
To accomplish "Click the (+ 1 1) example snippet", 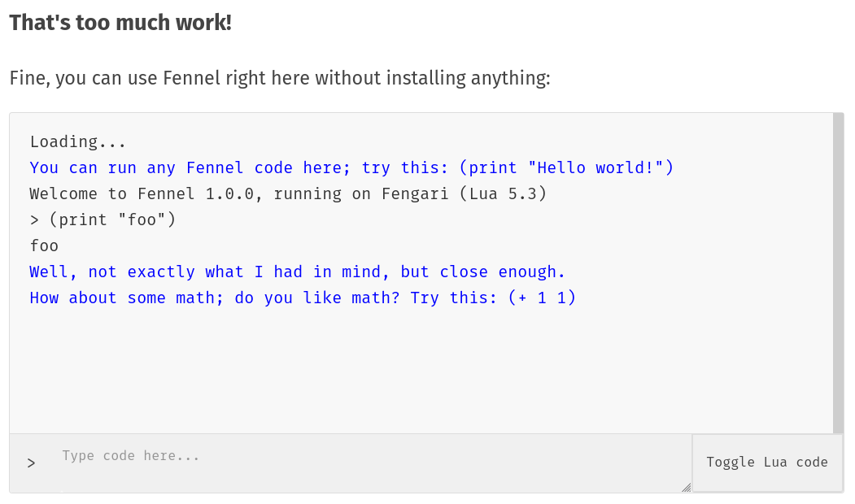I will (542, 298).
